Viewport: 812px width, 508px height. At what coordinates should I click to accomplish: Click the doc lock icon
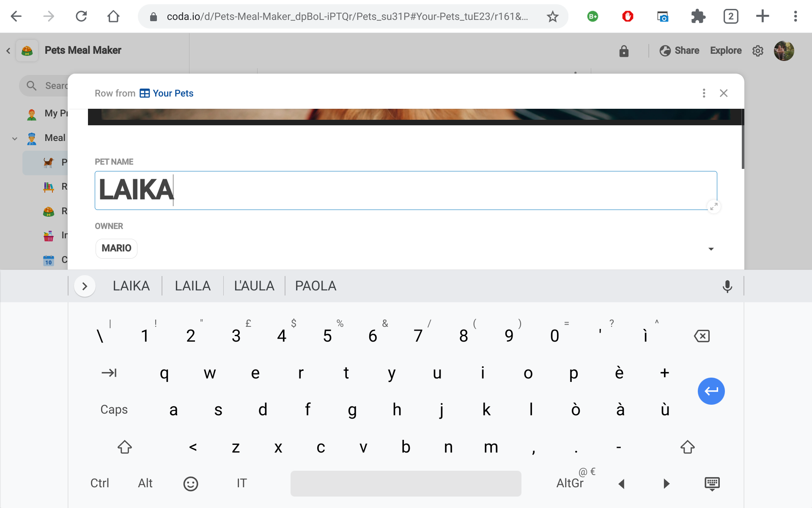click(x=624, y=51)
